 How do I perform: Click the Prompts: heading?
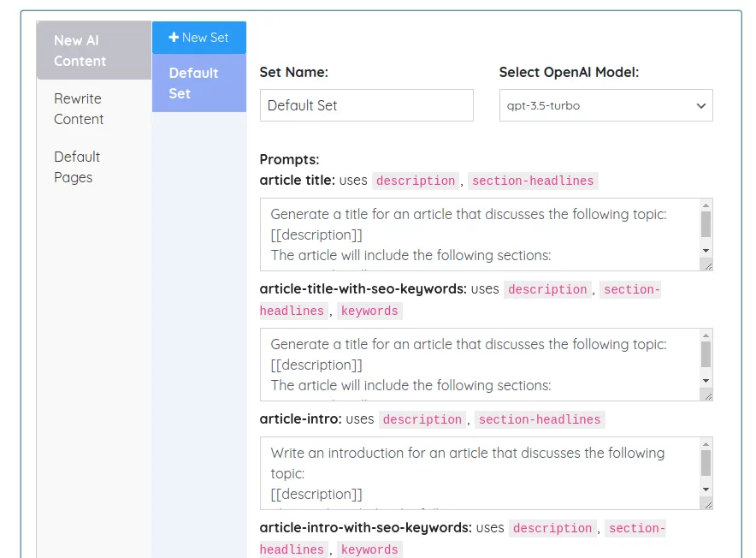(x=289, y=159)
